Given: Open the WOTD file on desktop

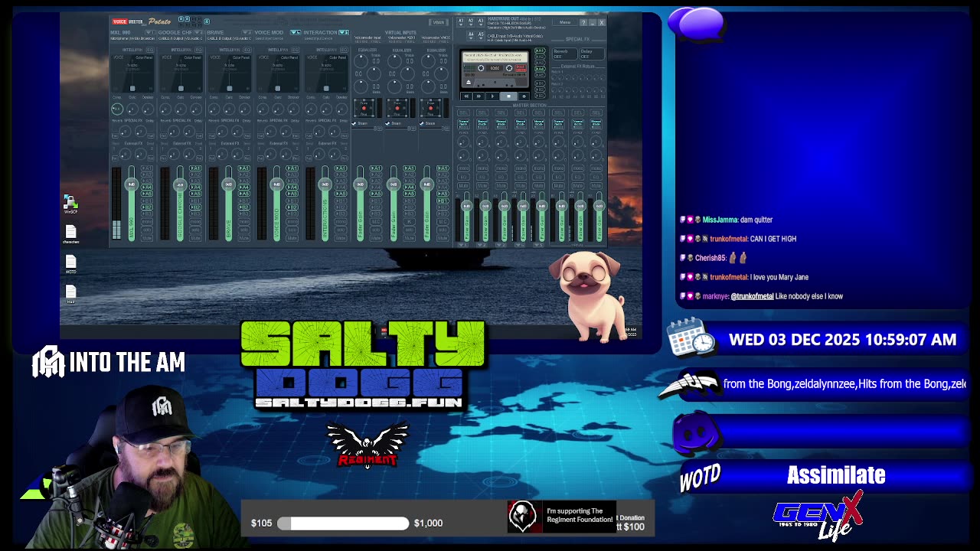Looking at the screenshot, I should [x=70, y=264].
